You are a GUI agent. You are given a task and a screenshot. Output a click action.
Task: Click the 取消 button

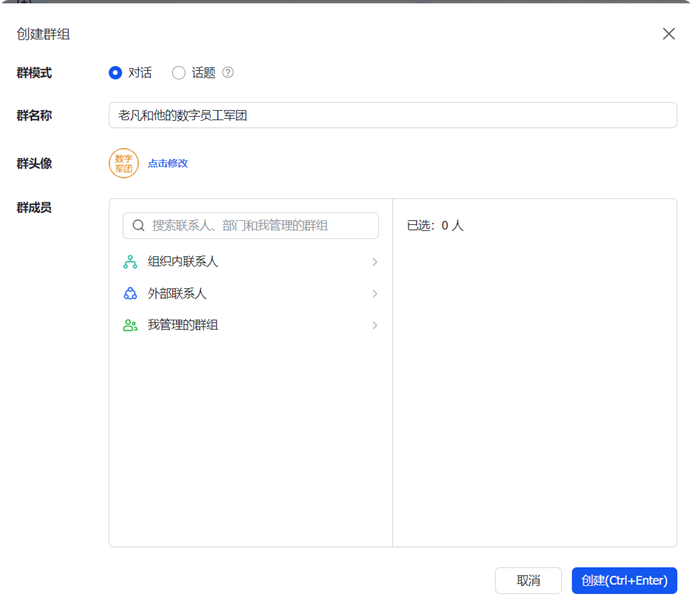tap(528, 580)
